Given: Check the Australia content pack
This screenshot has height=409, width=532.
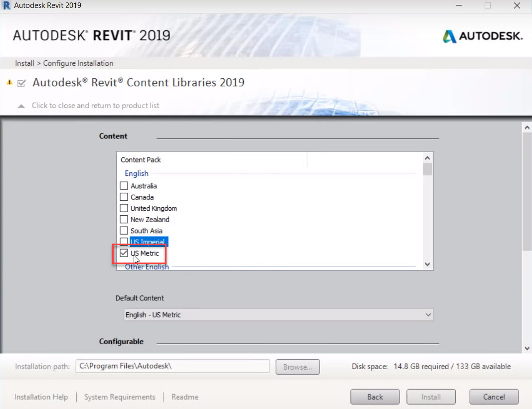Looking at the screenshot, I should point(124,186).
